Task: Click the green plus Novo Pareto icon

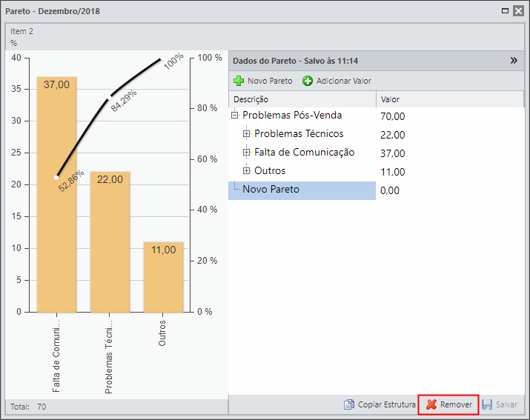Action: click(x=239, y=81)
